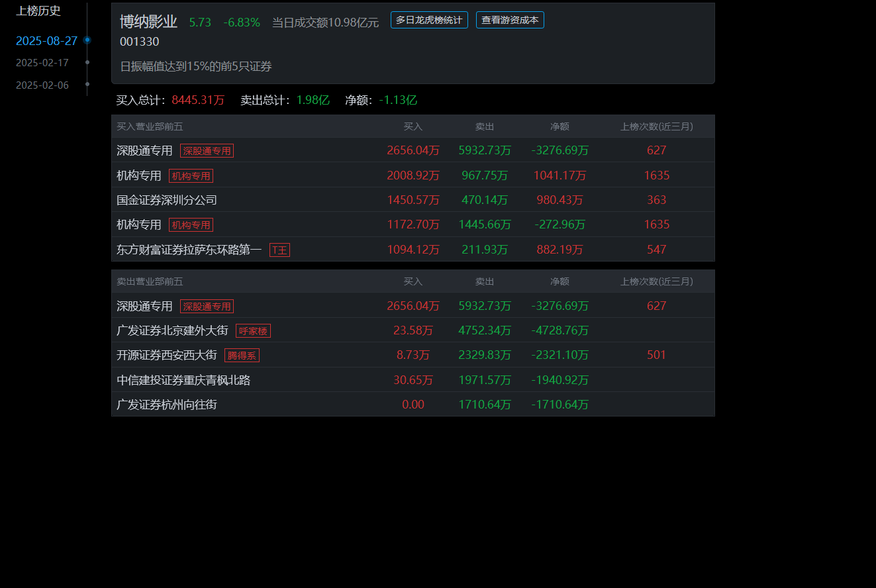The image size is (876, 588).
Task: Click 2329.83万 sell value
Action: (x=485, y=355)
